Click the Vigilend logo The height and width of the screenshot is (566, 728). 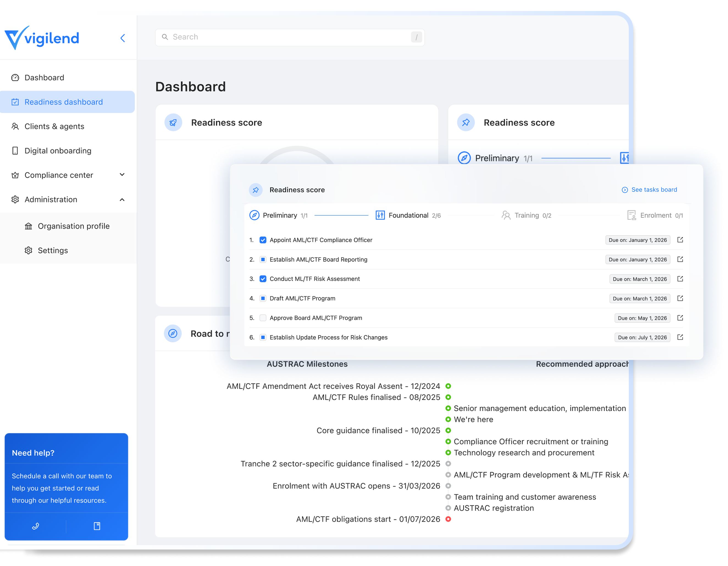pos(42,38)
